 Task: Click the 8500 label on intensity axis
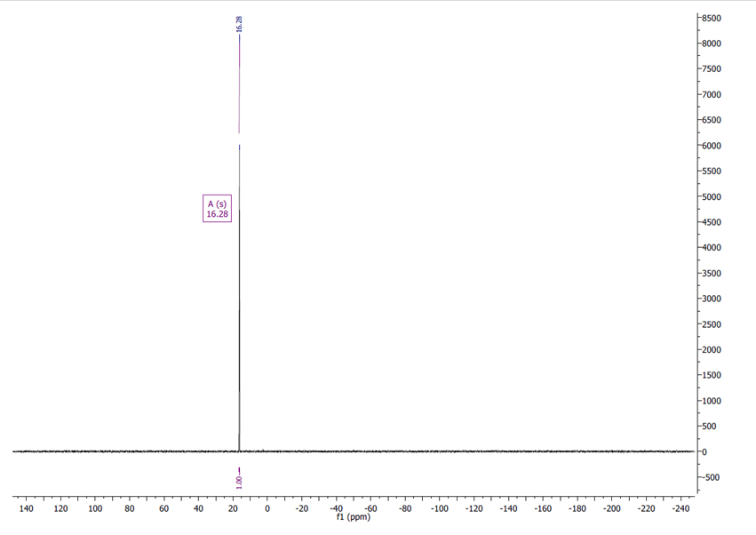pyautogui.click(x=712, y=18)
